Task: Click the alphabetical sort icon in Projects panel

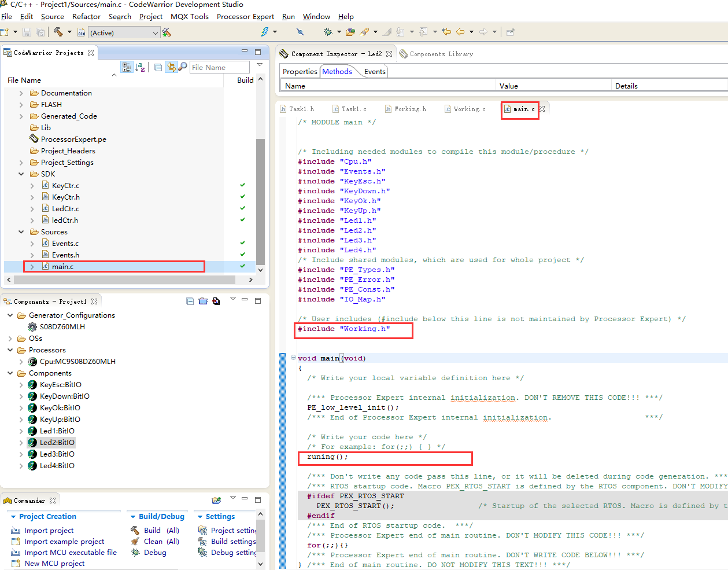Action: click(140, 67)
